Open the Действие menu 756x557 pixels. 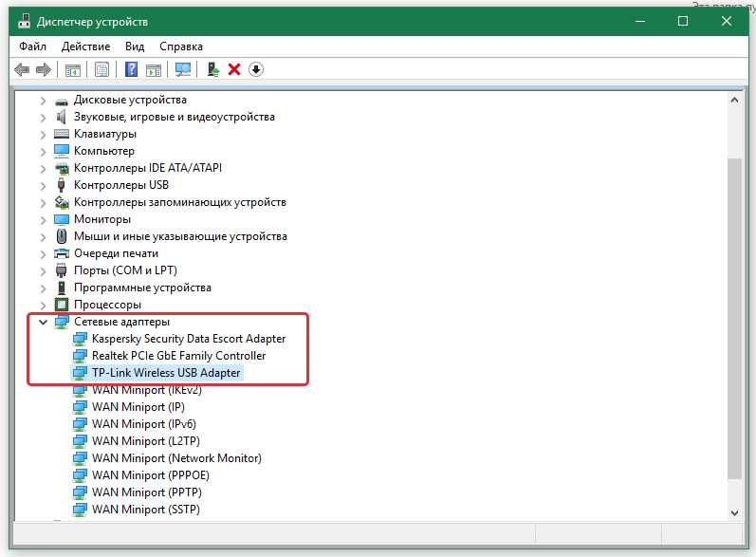pyautogui.click(x=85, y=46)
